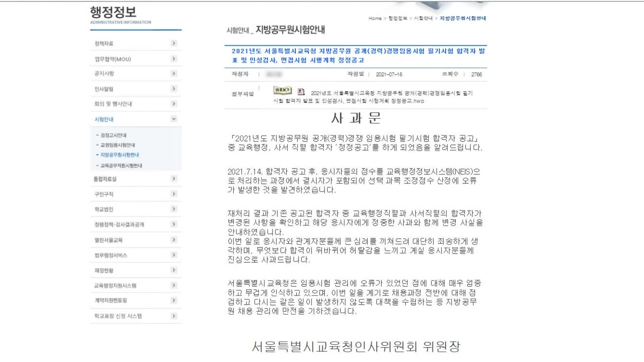
Task: Expand the 학교법인 arrow
Action: point(174,209)
